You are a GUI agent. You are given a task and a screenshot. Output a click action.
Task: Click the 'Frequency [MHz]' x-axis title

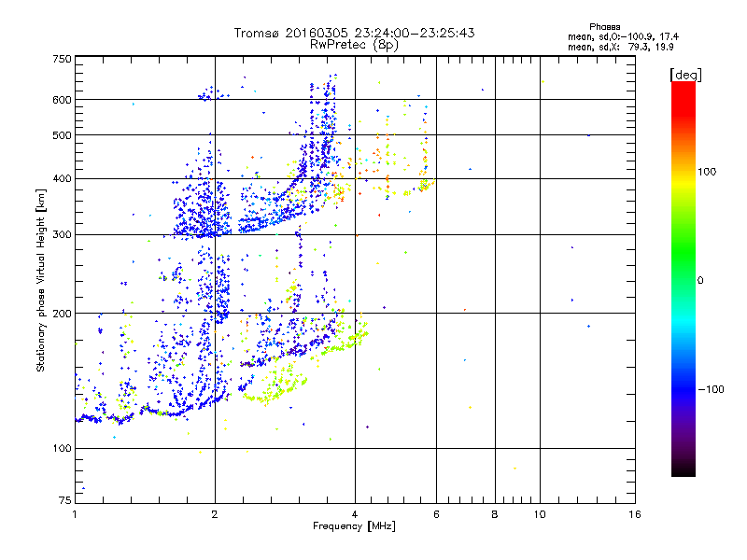[354, 526]
